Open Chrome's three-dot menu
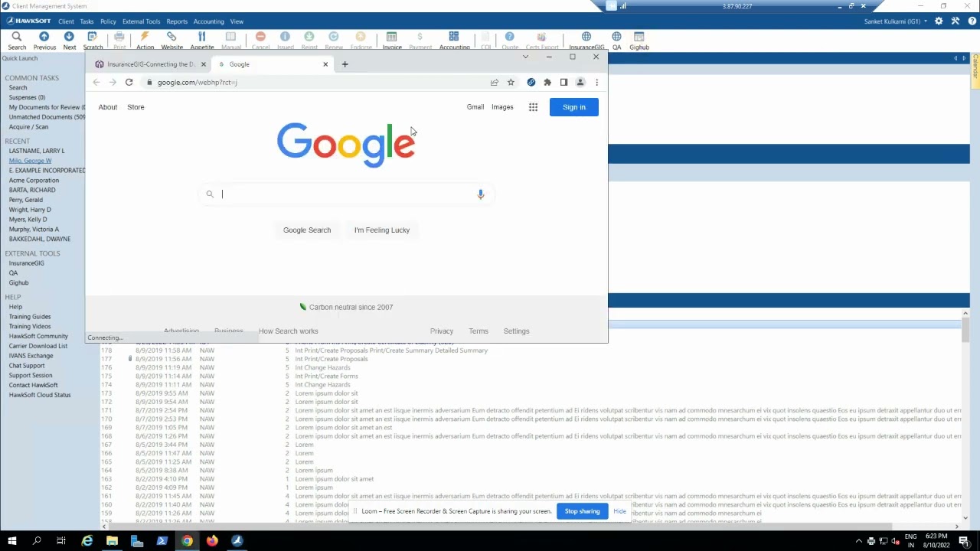 [596, 82]
